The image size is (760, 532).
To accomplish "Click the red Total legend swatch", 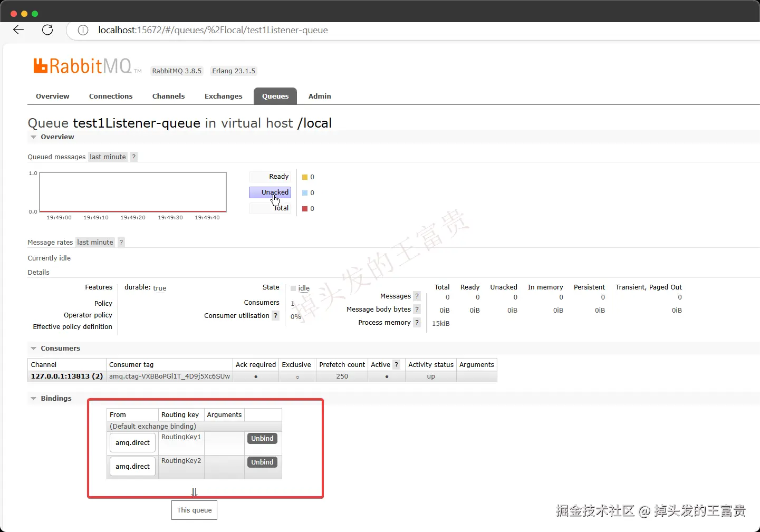I will tap(305, 209).
